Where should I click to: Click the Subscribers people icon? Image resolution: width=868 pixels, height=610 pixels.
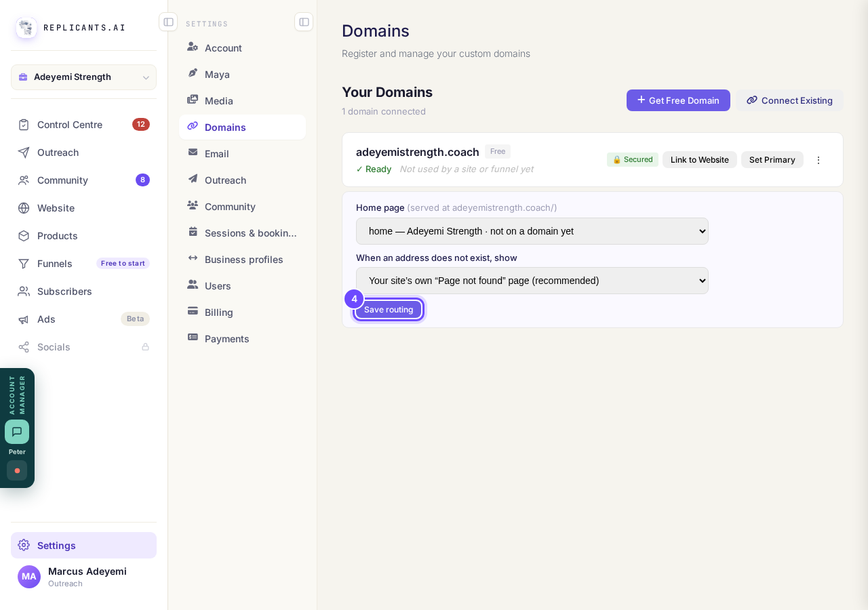24,291
